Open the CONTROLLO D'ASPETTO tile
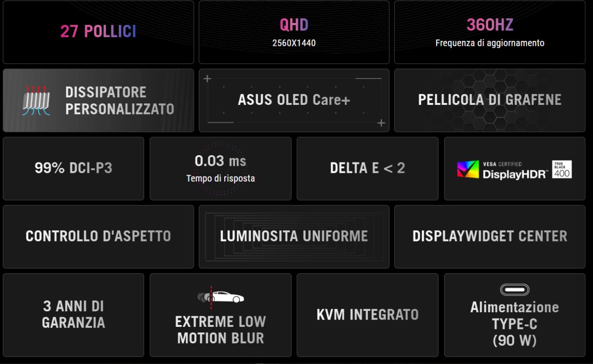This screenshot has height=364, width=593. pyautogui.click(x=98, y=237)
